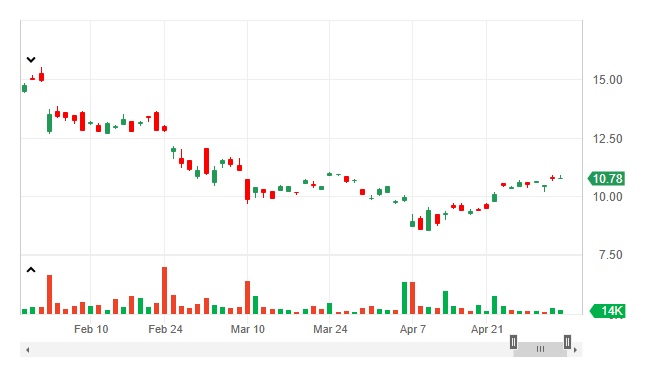Viewport: 650px width, 372px height.
Task: Click the 7.50 price axis label
Action: [x=610, y=255]
